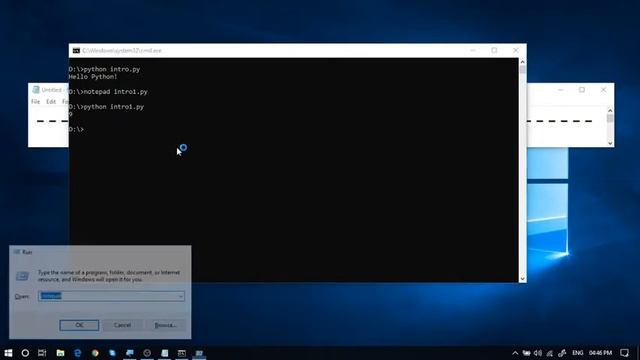Open the pen/link tray icon
640x360 pixels.
click(562, 353)
